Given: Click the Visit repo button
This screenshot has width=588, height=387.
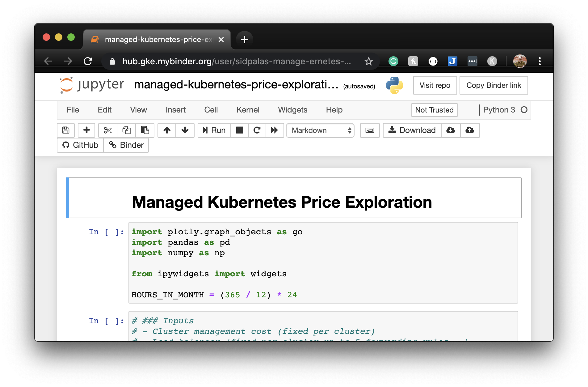Looking at the screenshot, I should coord(435,85).
